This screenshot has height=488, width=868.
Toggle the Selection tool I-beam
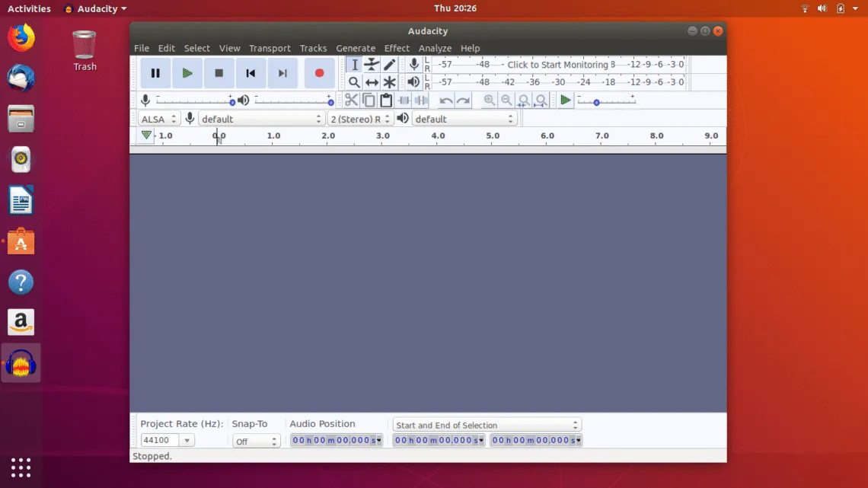(x=354, y=65)
